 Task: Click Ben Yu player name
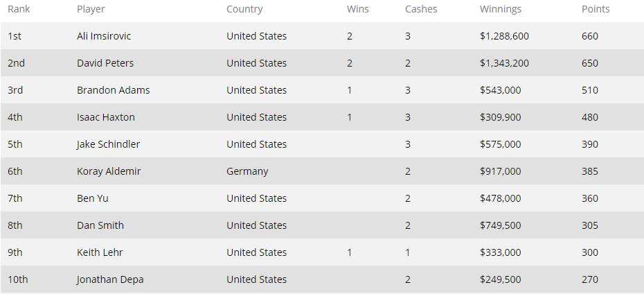point(93,198)
